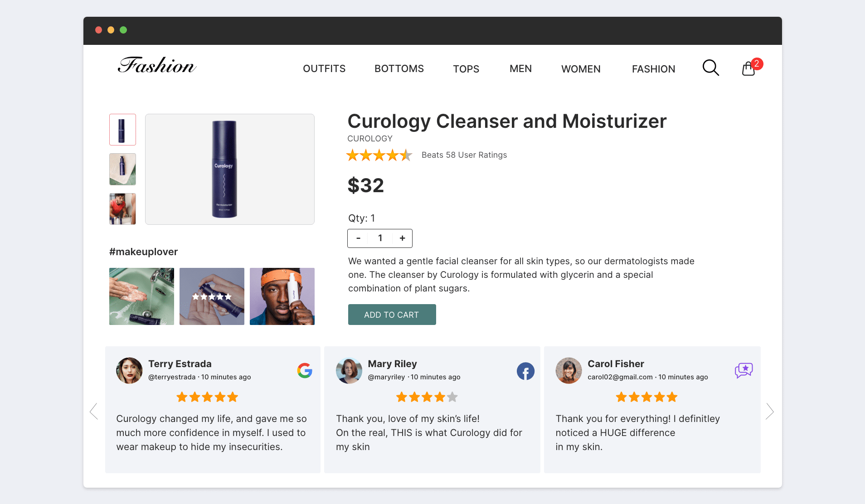Screen dimensions: 865x504
Task: Open the shopping bag cart icon
Action: [x=748, y=69]
